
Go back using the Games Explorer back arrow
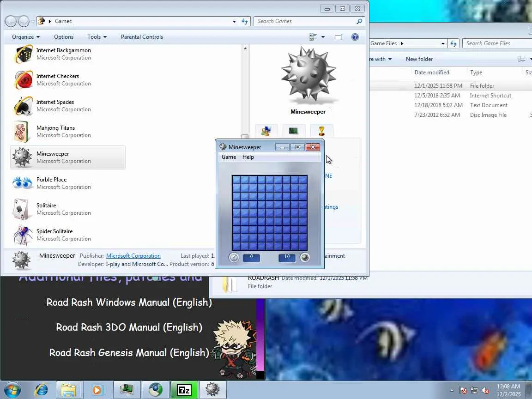tap(11, 21)
